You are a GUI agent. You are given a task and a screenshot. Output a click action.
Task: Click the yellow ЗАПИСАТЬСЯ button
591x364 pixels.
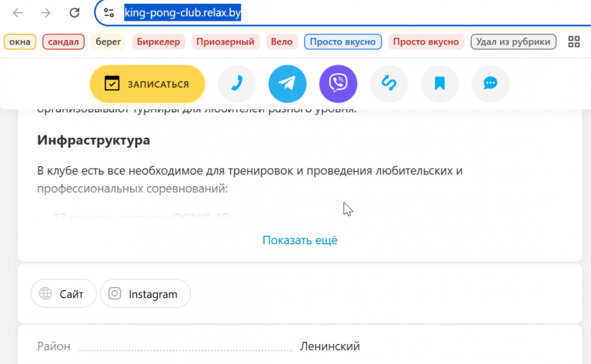[148, 84]
